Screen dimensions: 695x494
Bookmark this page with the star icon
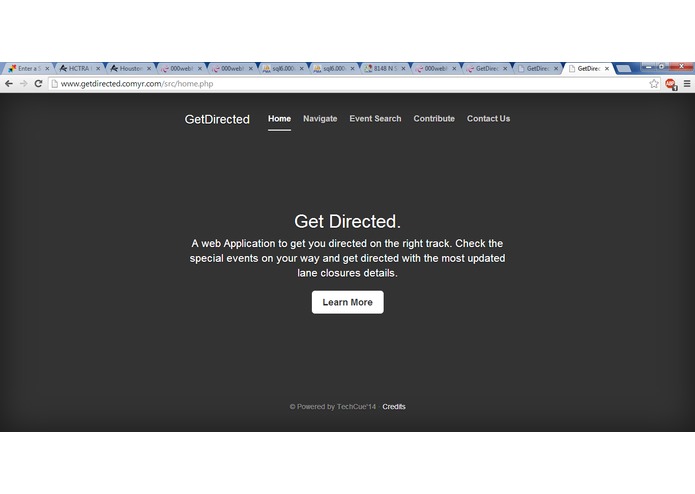[x=654, y=84]
